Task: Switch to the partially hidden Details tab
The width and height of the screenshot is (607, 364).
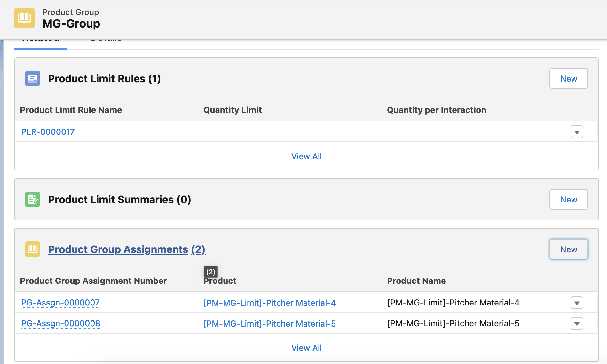Action: point(106,41)
